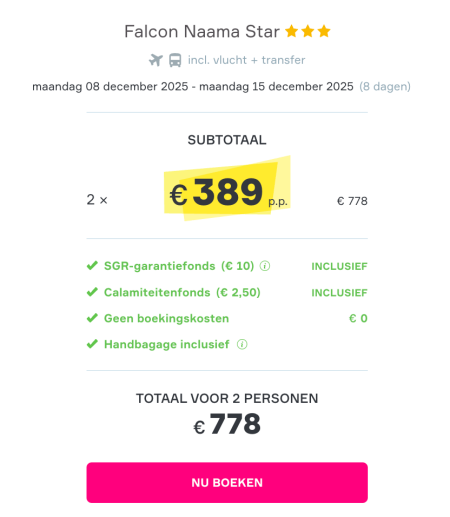This screenshot has width=450, height=517.
Task: Click checkmark beside Geen boekingskosten
Action: tap(92, 318)
